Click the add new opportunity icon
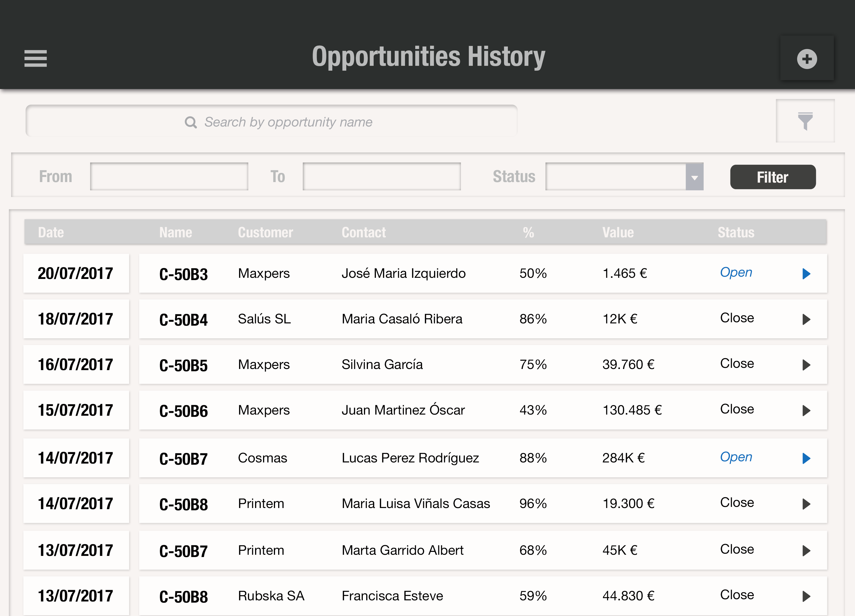 click(807, 58)
